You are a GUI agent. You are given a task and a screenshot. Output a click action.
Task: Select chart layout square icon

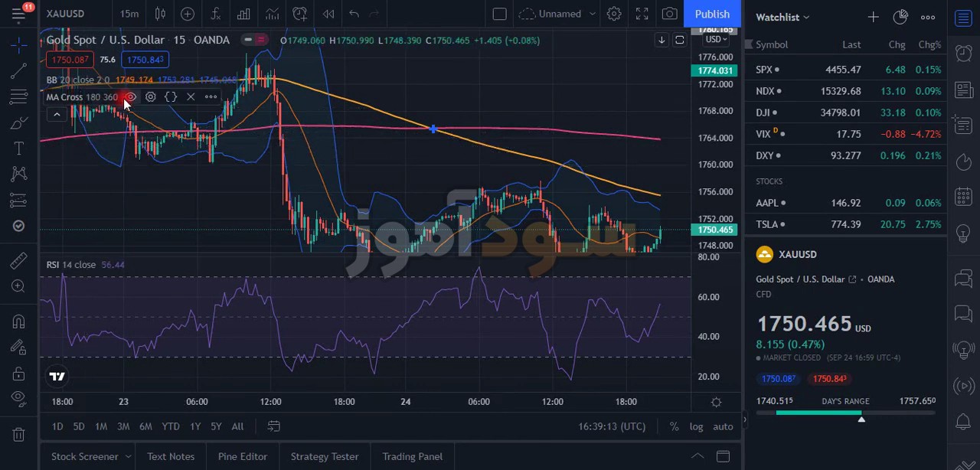(x=499, y=14)
